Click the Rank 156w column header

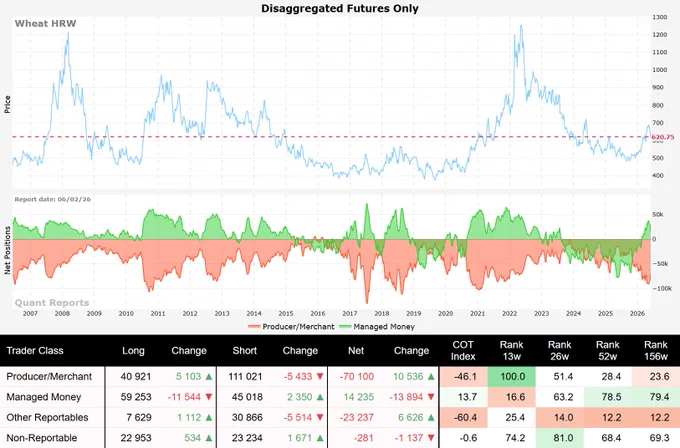coord(656,350)
